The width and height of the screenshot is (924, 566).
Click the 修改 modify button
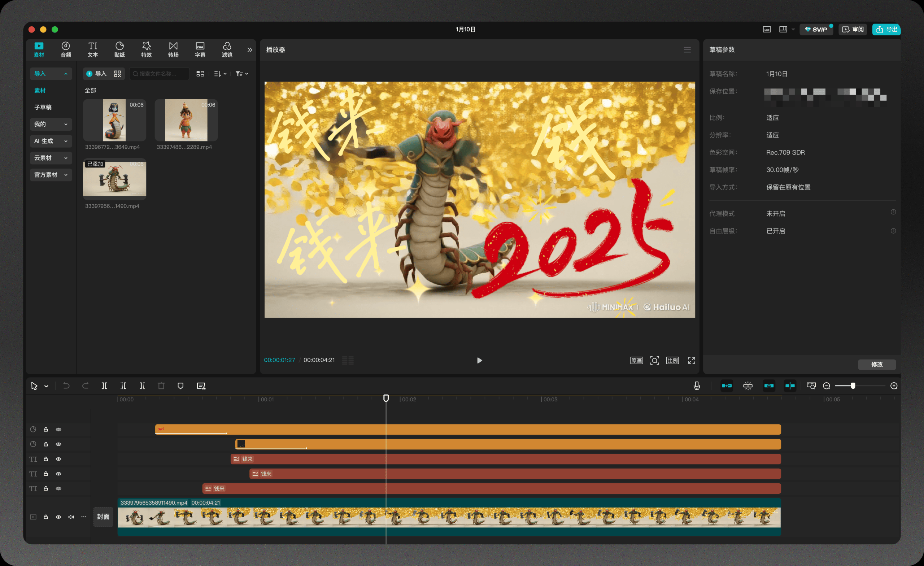[877, 364]
